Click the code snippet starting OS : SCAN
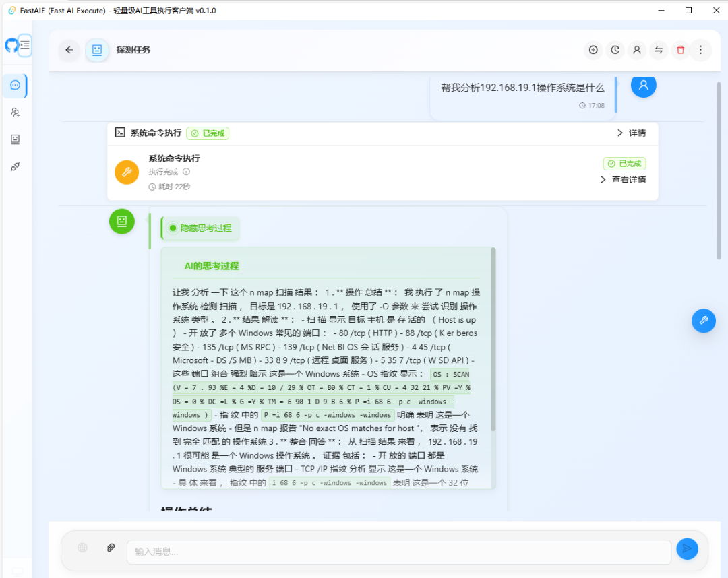 tap(322, 394)
